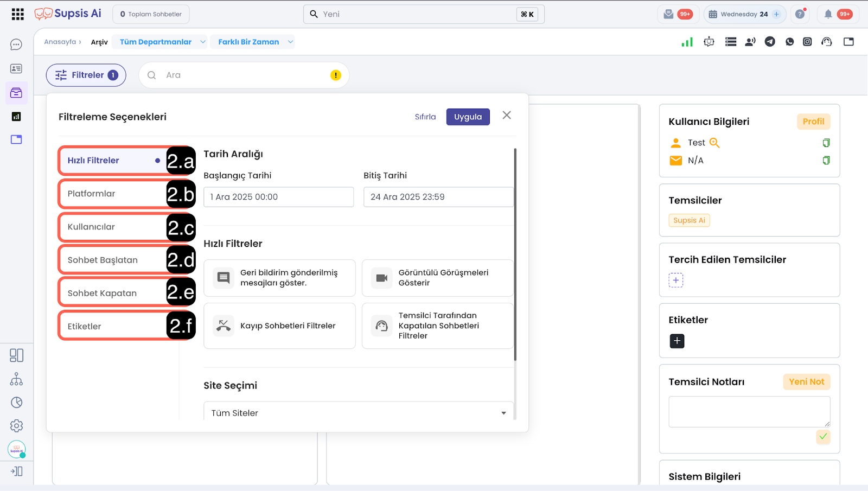This screenshot has height=491, width=868.
Task: Open the archive icon in left sidebar
Action: coord(16,93)
